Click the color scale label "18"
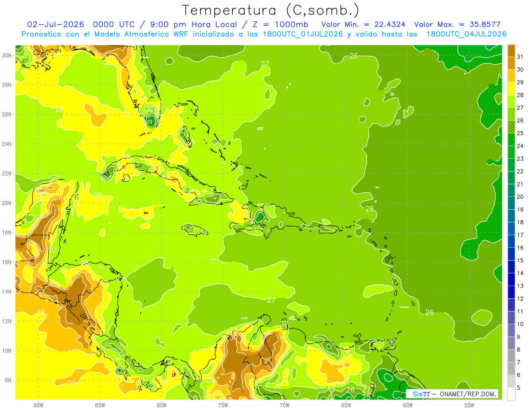The image size is (532, 411). [x=520, y=222]
